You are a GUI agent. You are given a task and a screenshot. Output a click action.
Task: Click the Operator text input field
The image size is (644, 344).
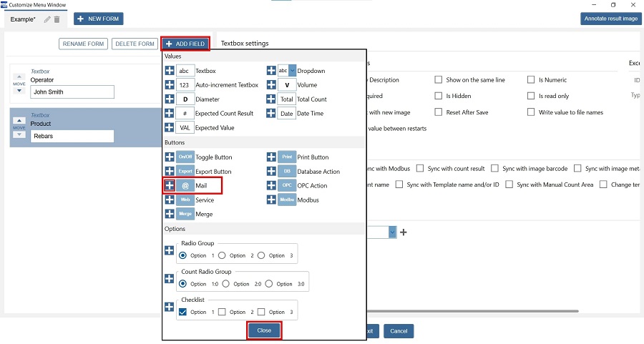(72, 92)
